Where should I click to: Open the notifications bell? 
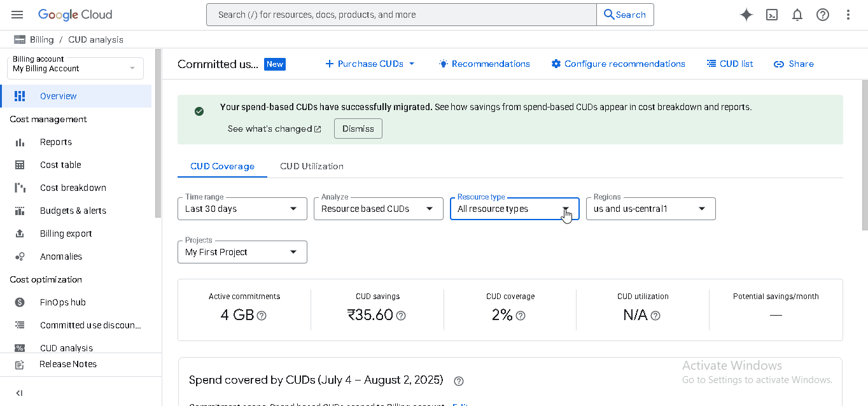797,15
